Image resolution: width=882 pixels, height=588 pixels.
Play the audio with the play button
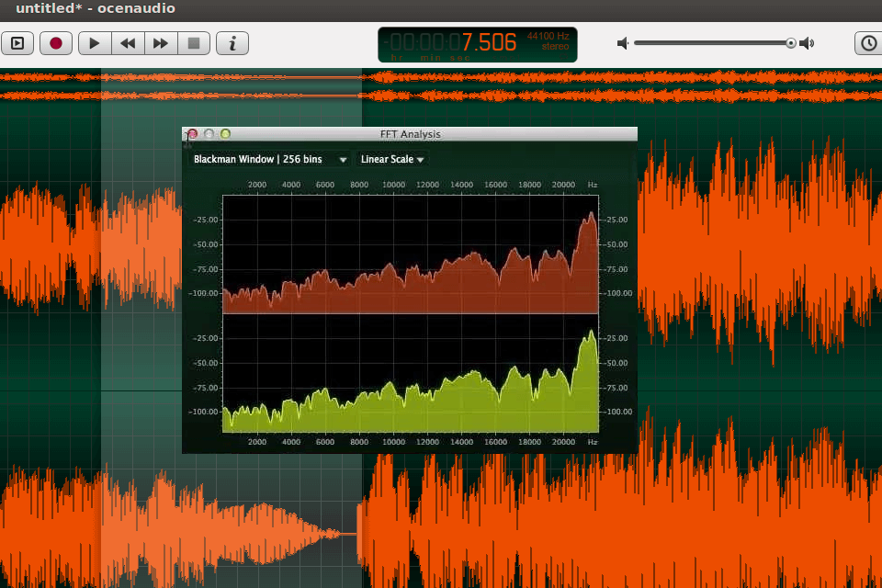[95, 43]
